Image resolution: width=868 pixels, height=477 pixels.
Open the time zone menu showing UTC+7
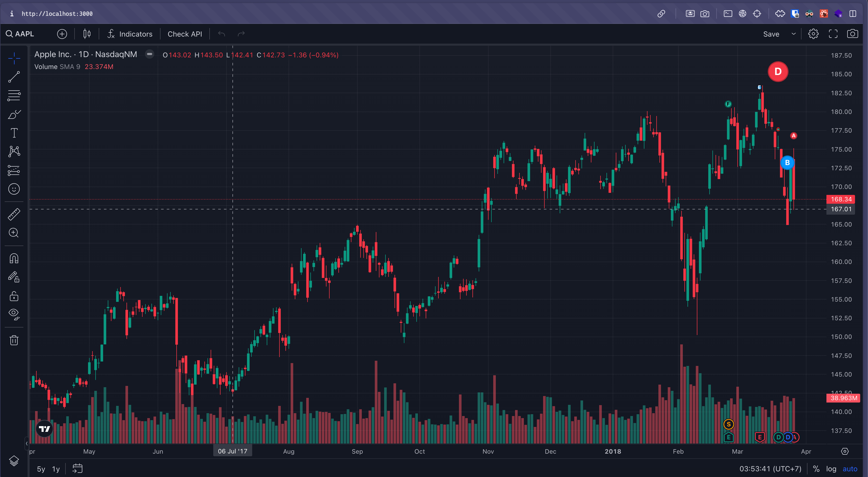click(770, 469)
